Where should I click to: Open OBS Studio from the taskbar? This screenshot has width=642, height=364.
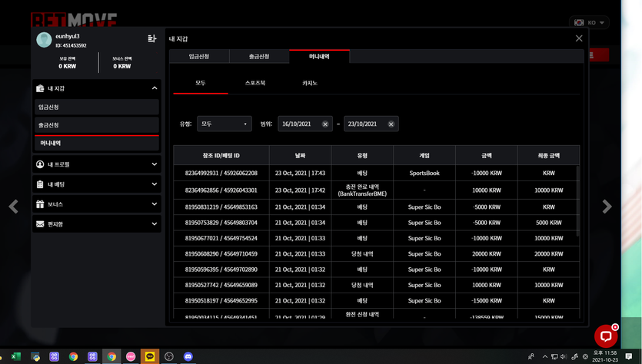tap(168, 356)
